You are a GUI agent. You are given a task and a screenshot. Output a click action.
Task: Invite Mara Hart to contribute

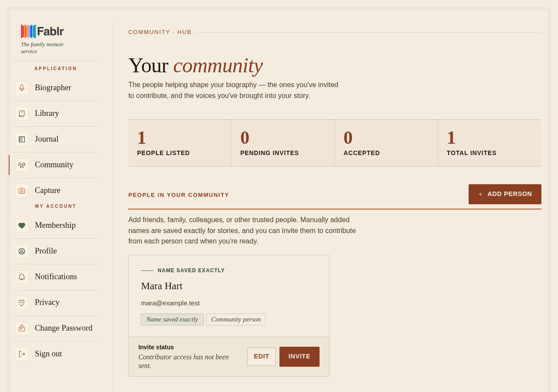pyautogui.click(x=299, y=357)
